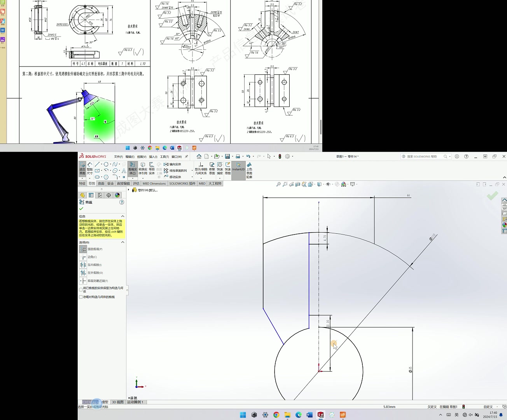Open the 工具(T) menu
The height and width of the screenshot is (420, 507).
[164, 157]
